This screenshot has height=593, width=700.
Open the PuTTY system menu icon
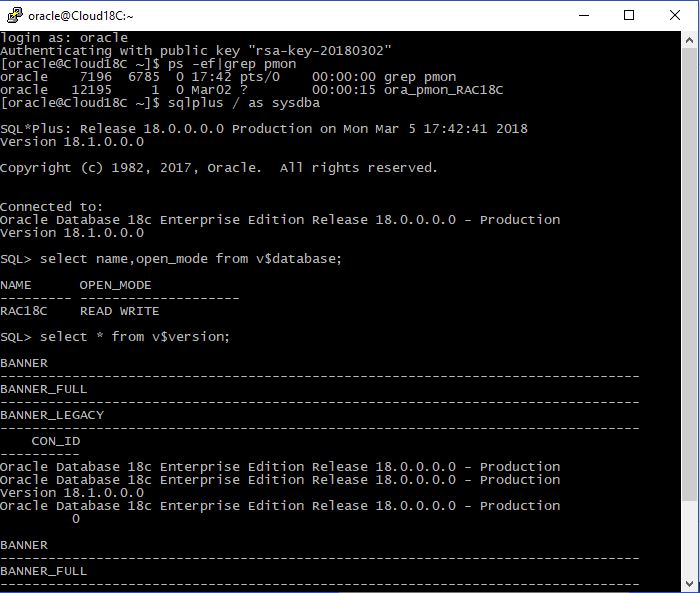point(15,16)
